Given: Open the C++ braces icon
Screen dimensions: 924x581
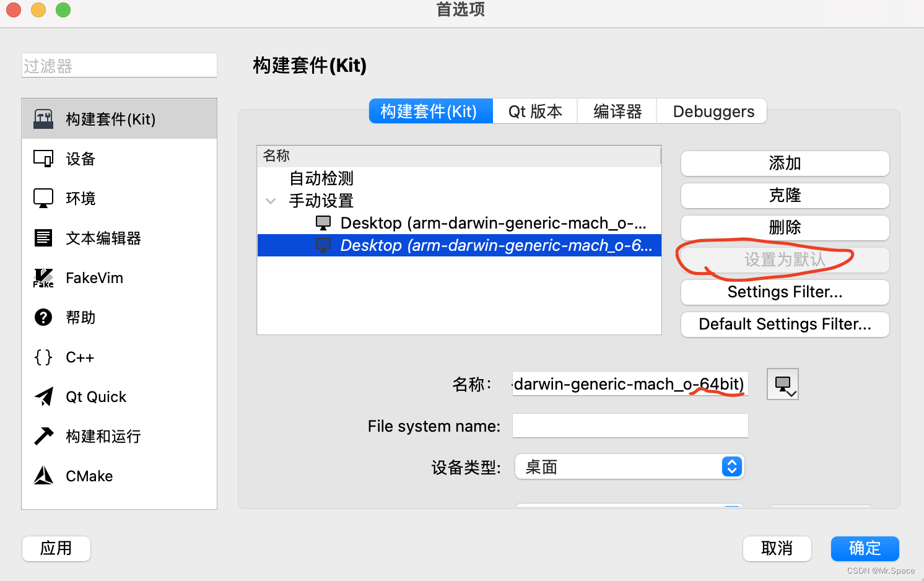Looking at the screenshot, I should [43, 357].
